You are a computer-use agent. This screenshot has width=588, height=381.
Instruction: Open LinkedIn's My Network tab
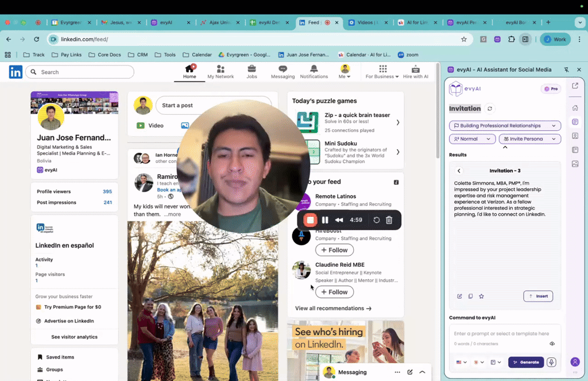(x=220, y=71)
